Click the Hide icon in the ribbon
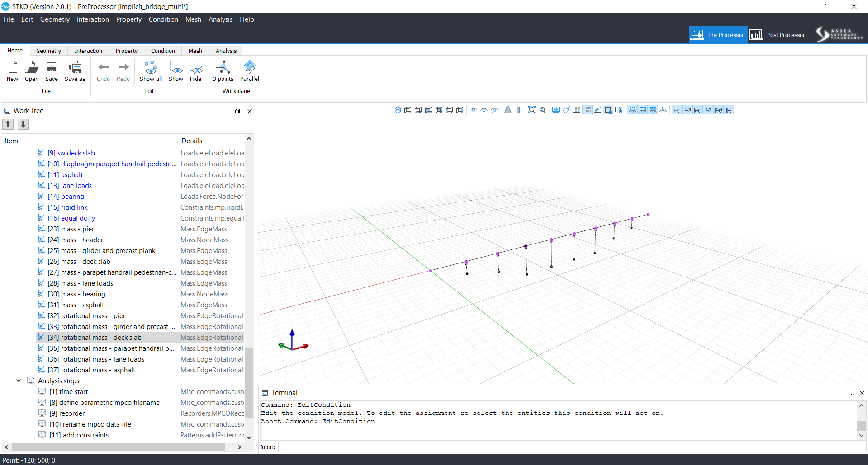 click(x=196, y=71)
